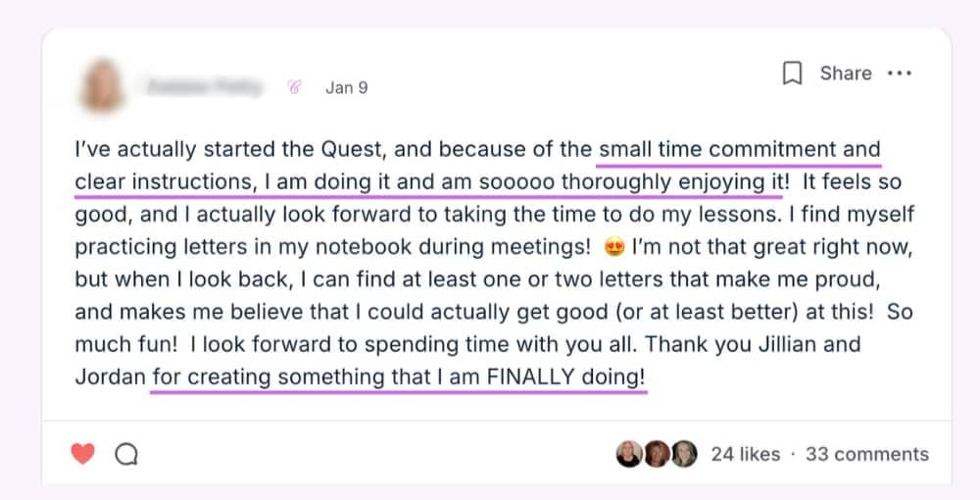Screen dimensions: 980x500
Task: Click the purple badge icon beside author name
Action: click(293, 87)
